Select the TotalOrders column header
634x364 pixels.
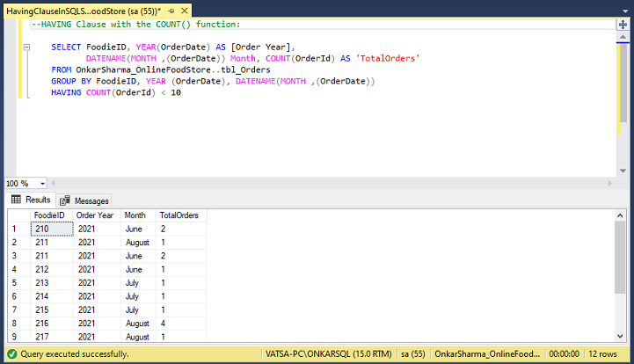pyautogui.click(x=181, y=215)
